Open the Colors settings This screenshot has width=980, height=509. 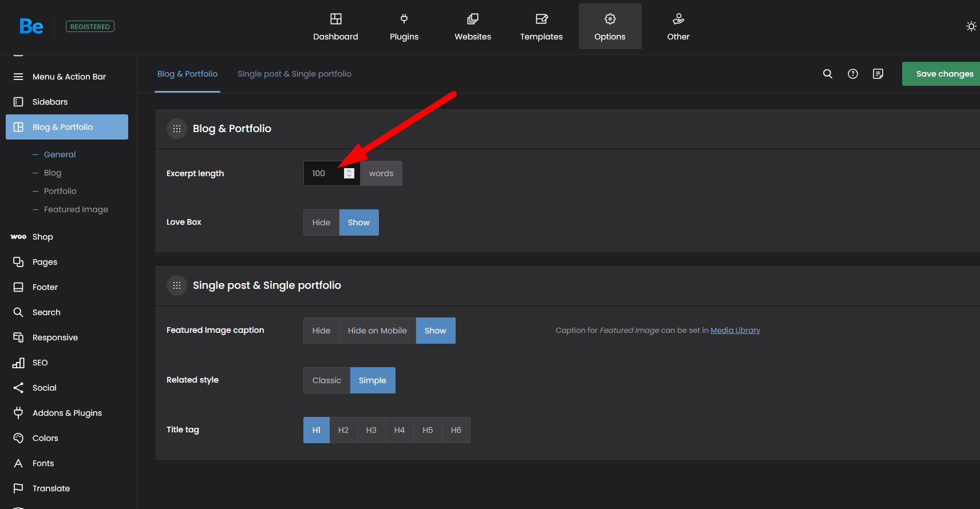67,438
